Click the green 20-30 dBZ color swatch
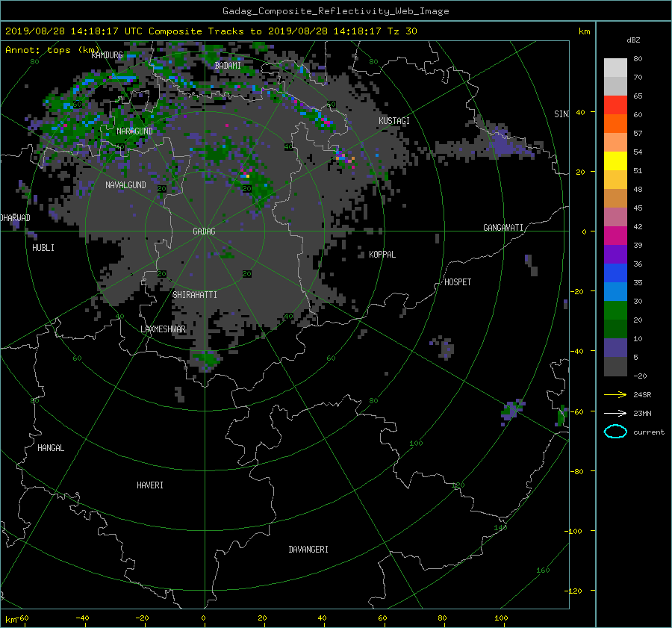 coord(615,310)
